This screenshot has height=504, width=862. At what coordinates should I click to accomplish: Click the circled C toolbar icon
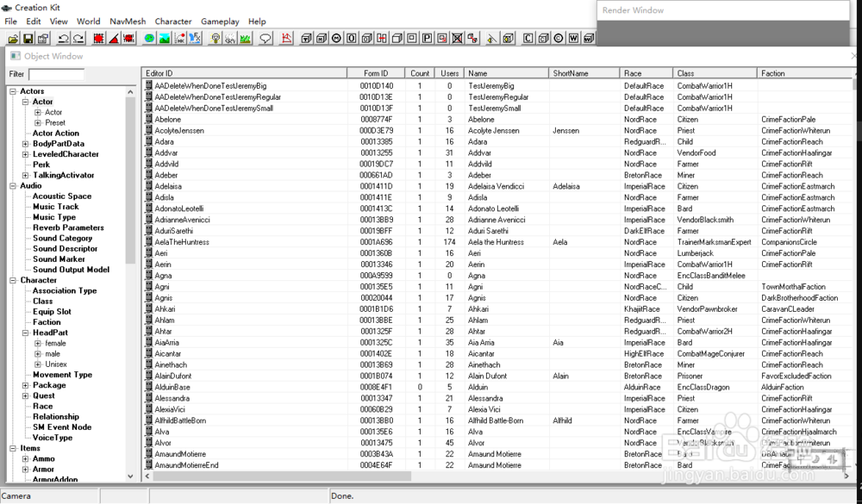point(559,38)
